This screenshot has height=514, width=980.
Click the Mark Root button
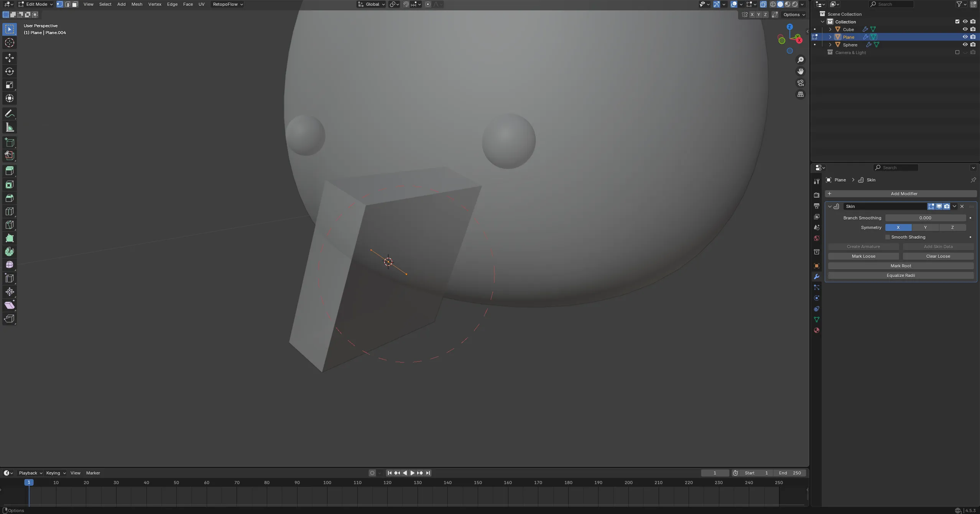pyautogui.click(x=900, y=266)
